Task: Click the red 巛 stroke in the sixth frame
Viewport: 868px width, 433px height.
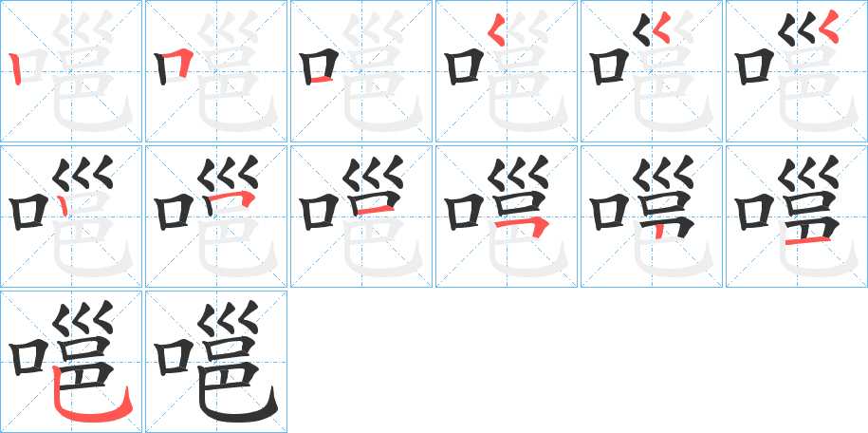Action: (829, 28)
